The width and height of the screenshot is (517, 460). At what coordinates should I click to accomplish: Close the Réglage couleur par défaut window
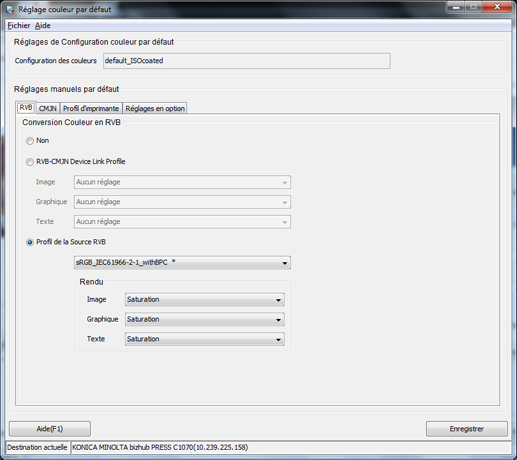(497, 7)
